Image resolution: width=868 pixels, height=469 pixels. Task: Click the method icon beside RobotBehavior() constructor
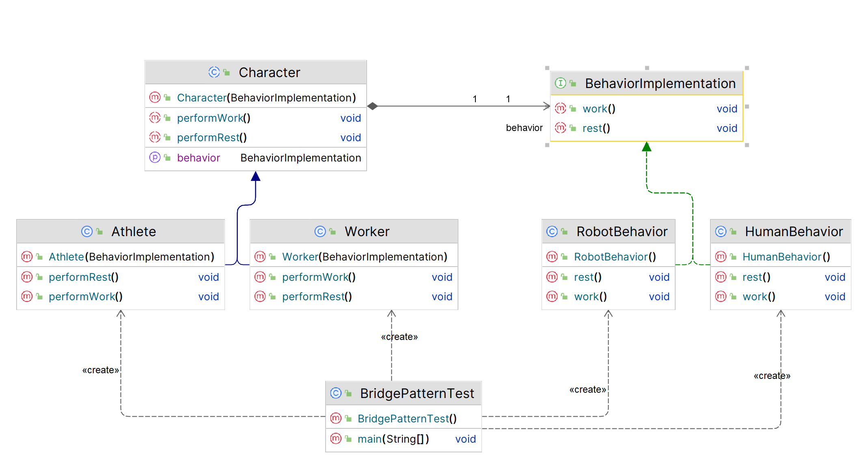click(552, 256)
